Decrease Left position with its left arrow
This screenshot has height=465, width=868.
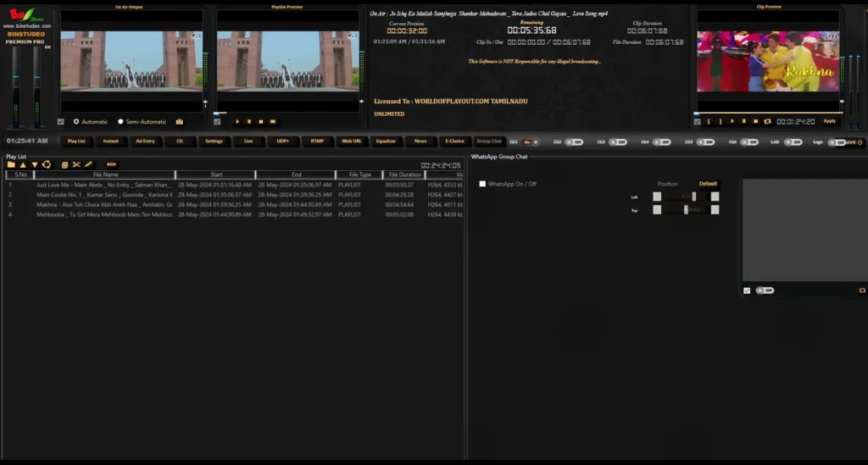click(x=657, y=197)
